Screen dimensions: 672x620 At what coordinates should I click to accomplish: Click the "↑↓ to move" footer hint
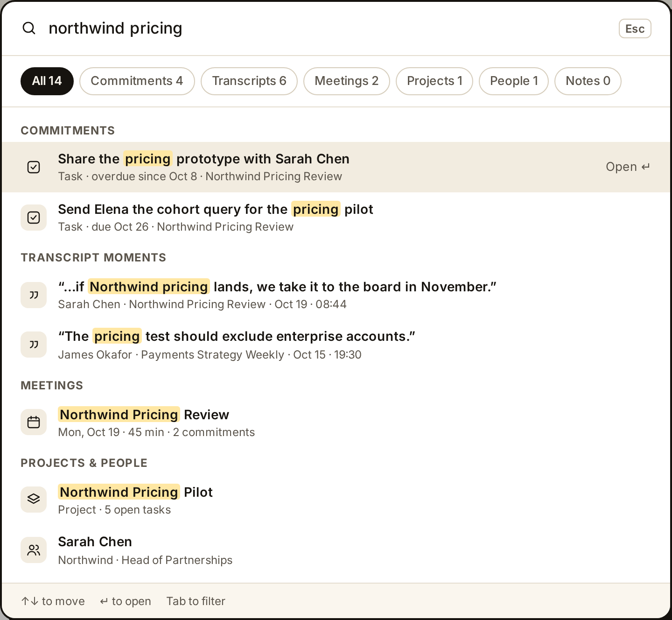click(53, 601)
